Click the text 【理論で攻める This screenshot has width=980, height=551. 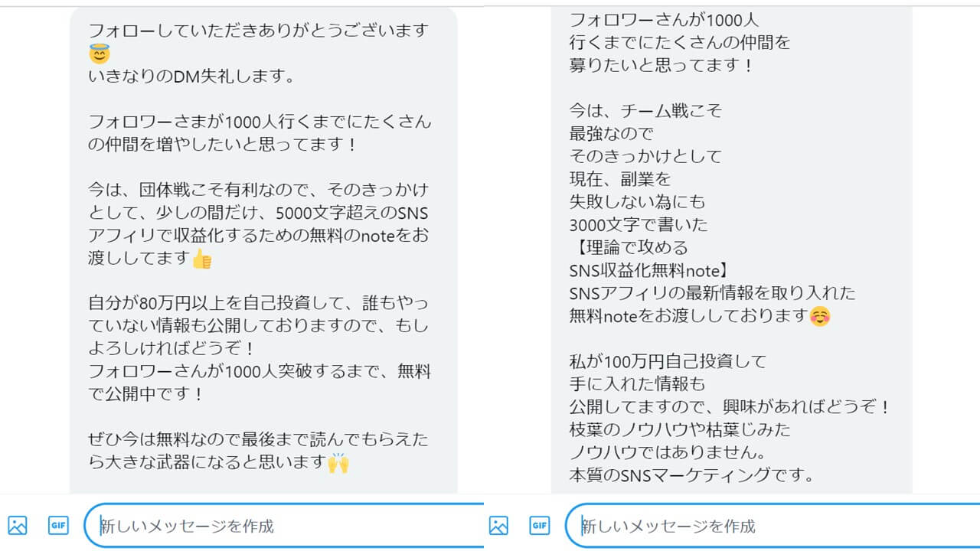(629, 247)
